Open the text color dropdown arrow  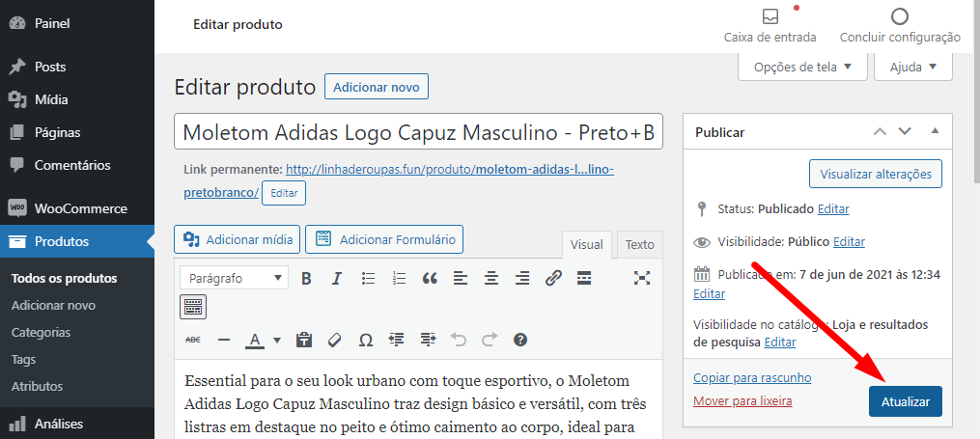click(x=277, y=340)
